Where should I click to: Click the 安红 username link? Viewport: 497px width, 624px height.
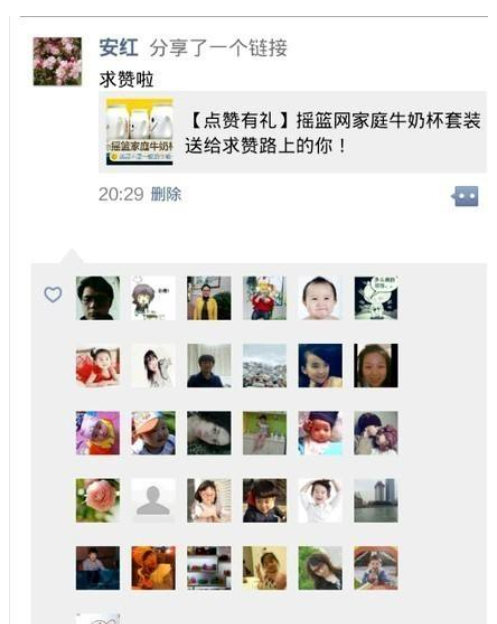click(x=119, y=48)
